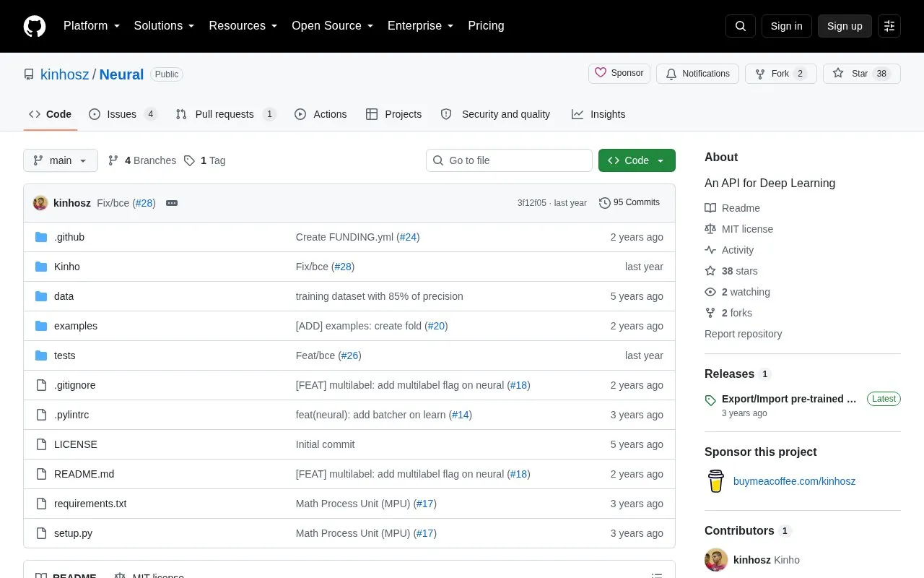Open the Security and quality tab
The width and height of the screenshot is (924, 578).
(495, 114)
